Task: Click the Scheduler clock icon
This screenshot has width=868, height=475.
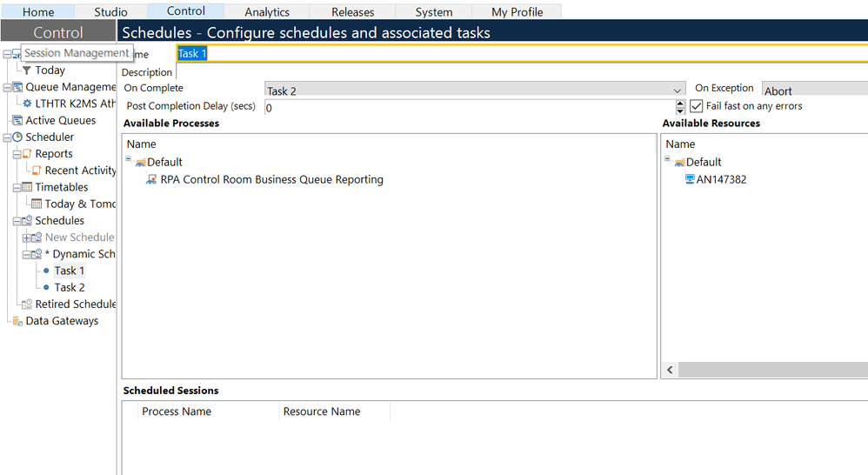Action: pyautogui.click(x=17, y=137)
